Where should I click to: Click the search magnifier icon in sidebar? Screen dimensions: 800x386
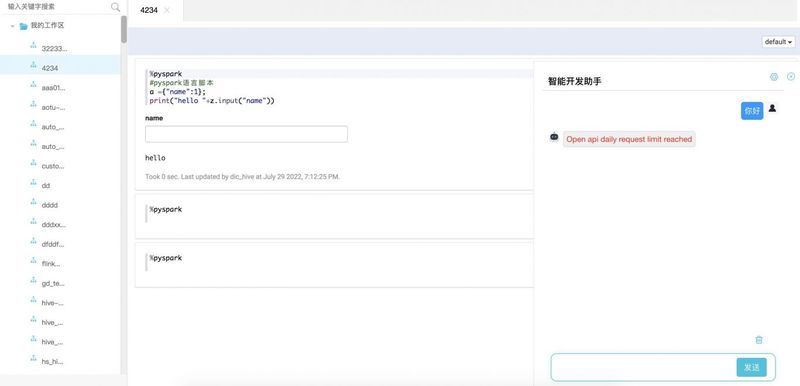pyautogui.click(x=115, y=7)
